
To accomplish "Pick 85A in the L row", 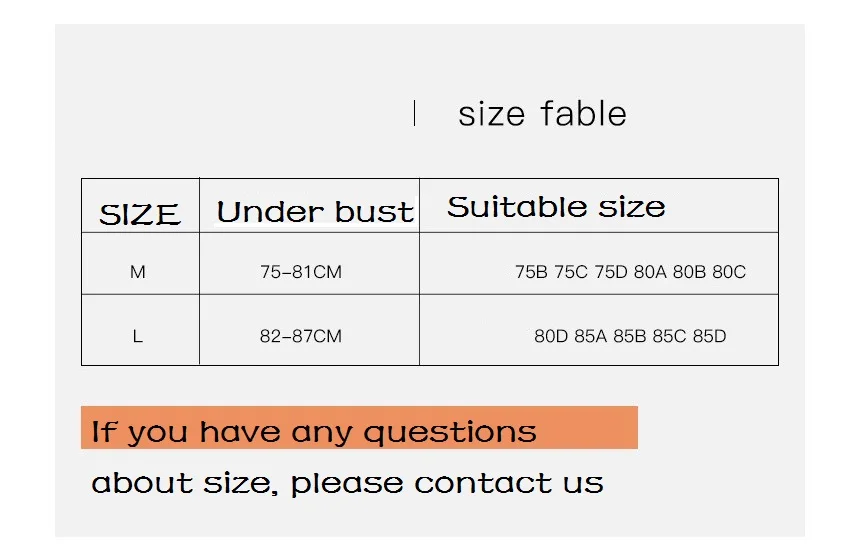I will [x=590, y=336].
